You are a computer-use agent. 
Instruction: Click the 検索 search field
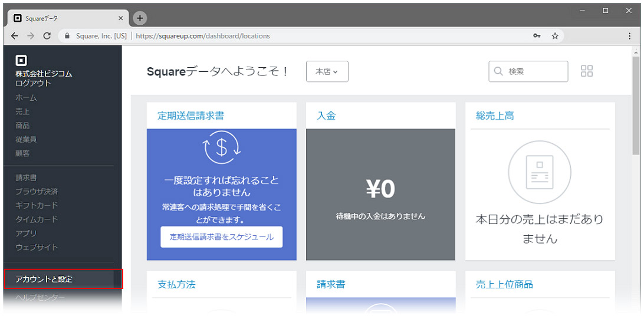528,71
